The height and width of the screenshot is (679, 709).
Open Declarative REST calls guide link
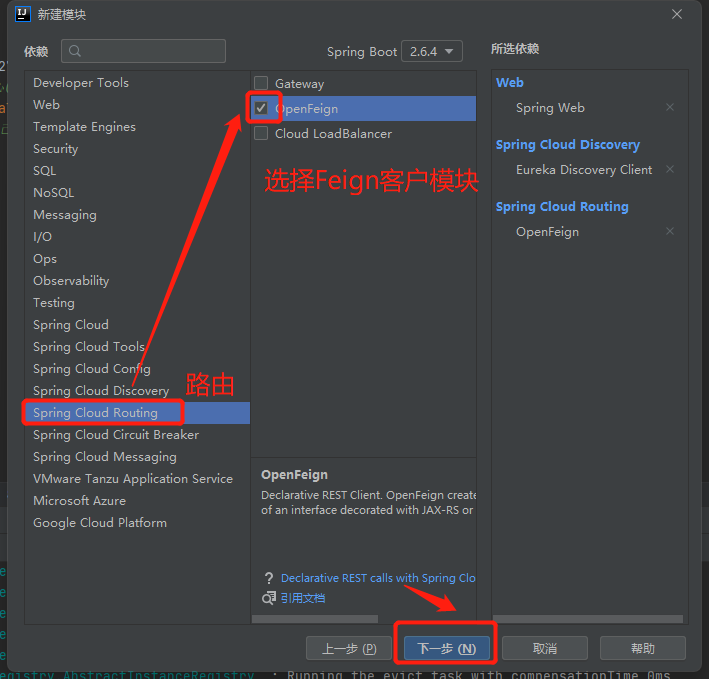[x=378, y=578]
